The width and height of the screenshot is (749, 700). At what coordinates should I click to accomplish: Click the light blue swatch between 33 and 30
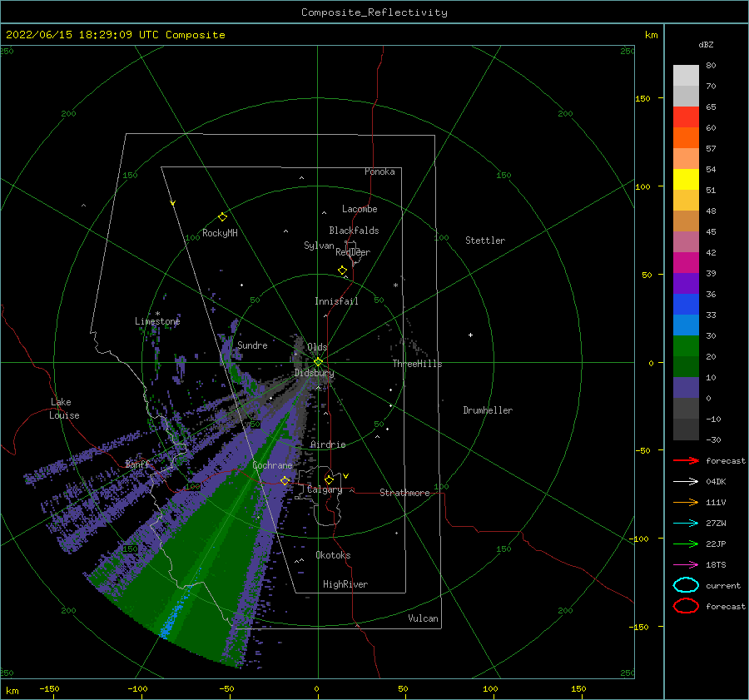pos(686,325)
